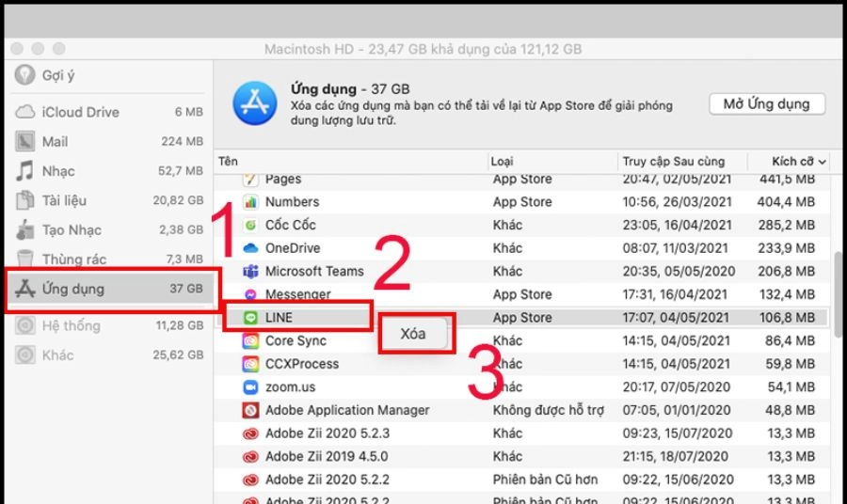Click the Adobe Application Manager icon
The height and width of the screenshot is (504, 847).
250,411
